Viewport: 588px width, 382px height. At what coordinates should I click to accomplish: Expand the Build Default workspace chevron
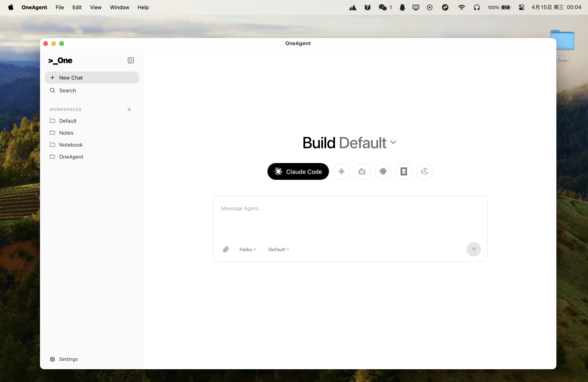point(393,142)
